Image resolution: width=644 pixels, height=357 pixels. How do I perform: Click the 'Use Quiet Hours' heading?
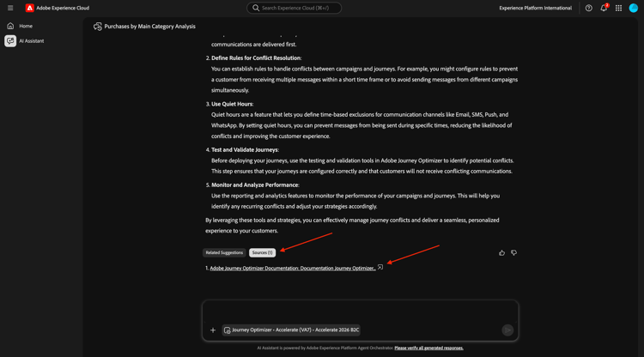[x=232, y=104]
